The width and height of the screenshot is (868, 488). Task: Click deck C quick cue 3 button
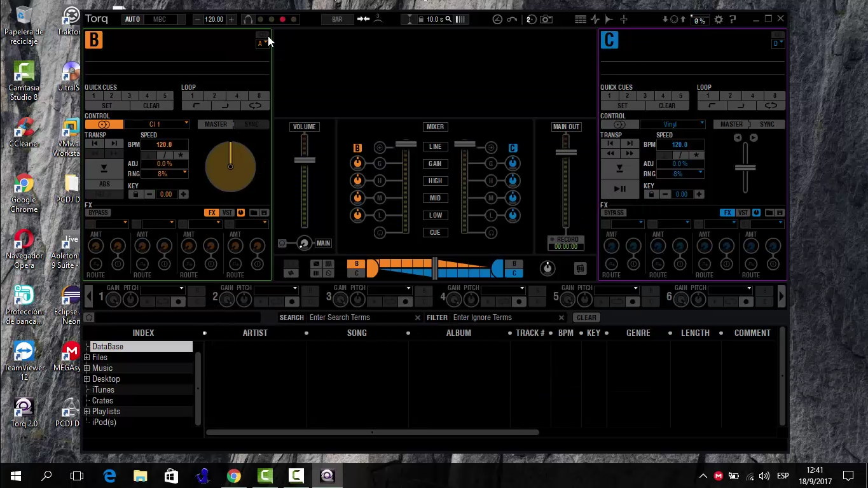point(645,96)
